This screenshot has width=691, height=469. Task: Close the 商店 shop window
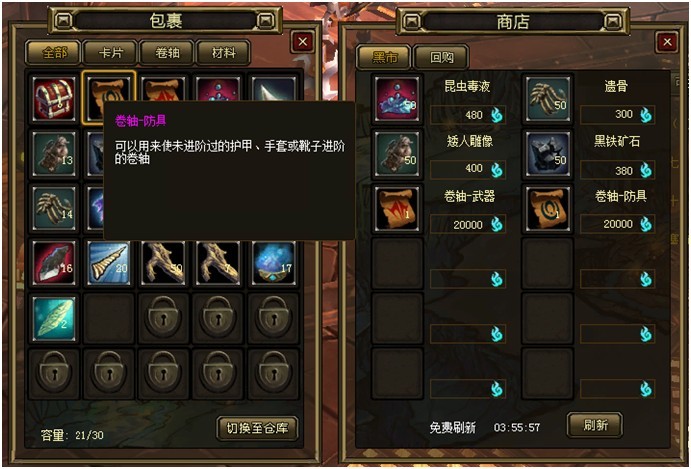[x=667, y=42]
